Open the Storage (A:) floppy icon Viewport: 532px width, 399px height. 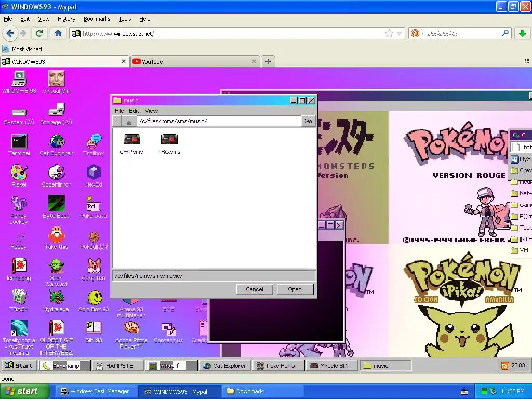56,114
